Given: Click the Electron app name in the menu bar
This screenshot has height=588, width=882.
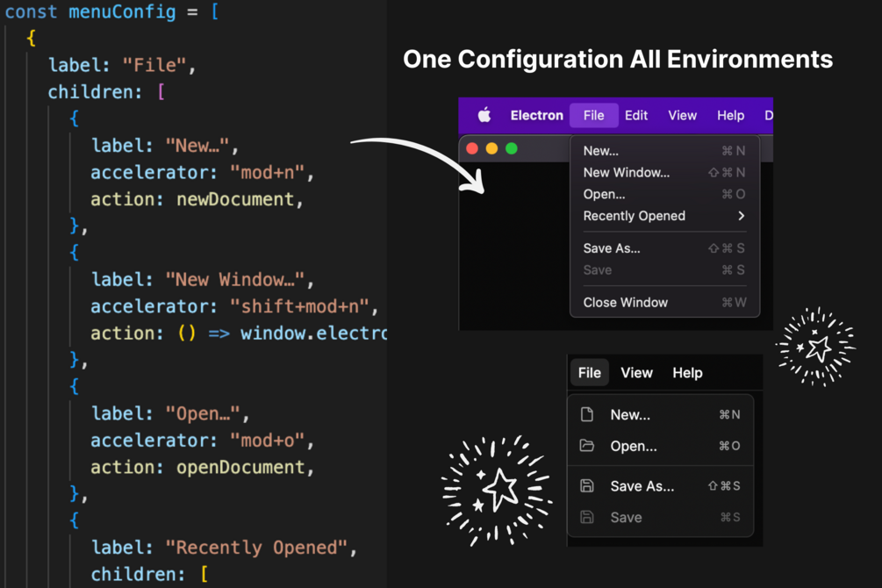Looking at the screenshot, I should [x=537, y=115].
